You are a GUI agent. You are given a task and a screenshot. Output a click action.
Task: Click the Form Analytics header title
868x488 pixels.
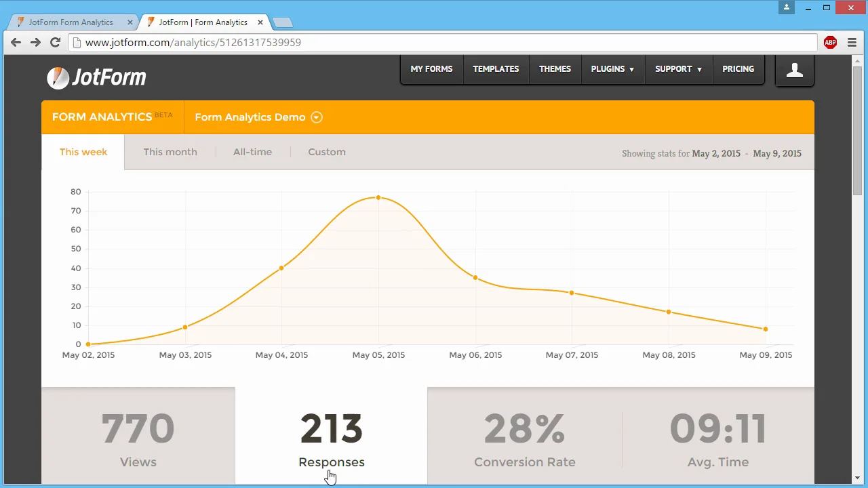click(x=102, y=117)
